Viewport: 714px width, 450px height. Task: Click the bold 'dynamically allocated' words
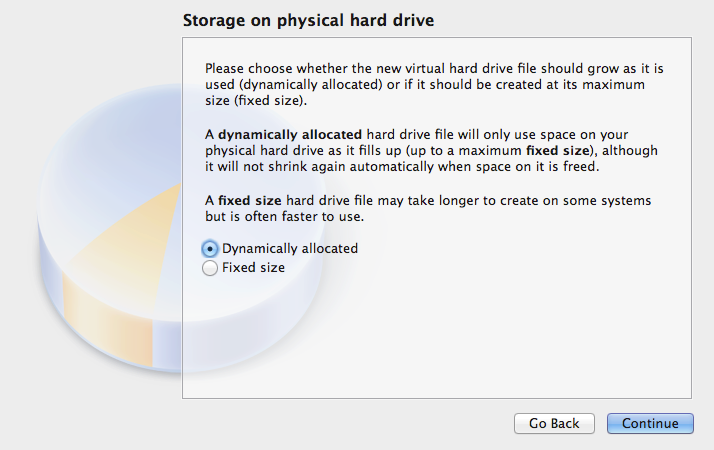tap(290, 135)
